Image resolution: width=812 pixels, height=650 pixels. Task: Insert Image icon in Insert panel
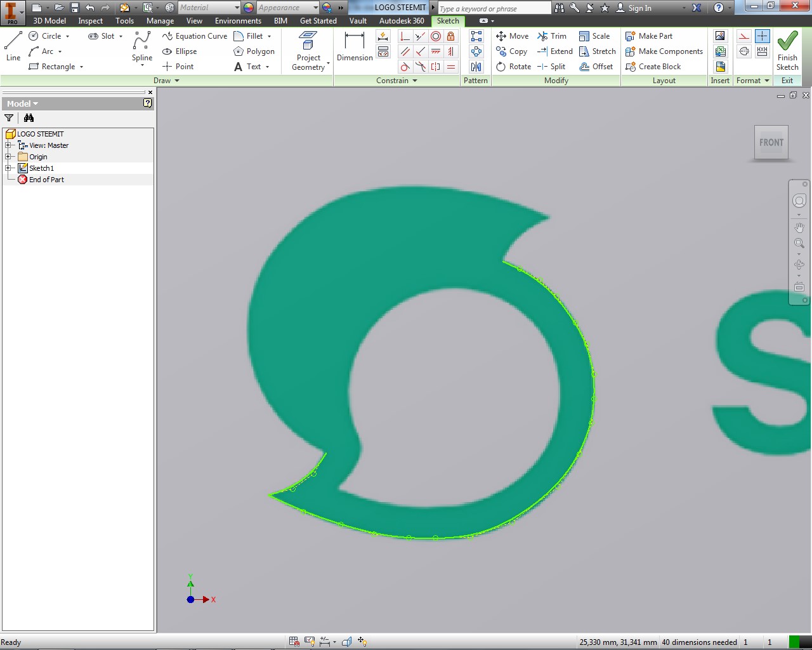click(x=720, y=36)
